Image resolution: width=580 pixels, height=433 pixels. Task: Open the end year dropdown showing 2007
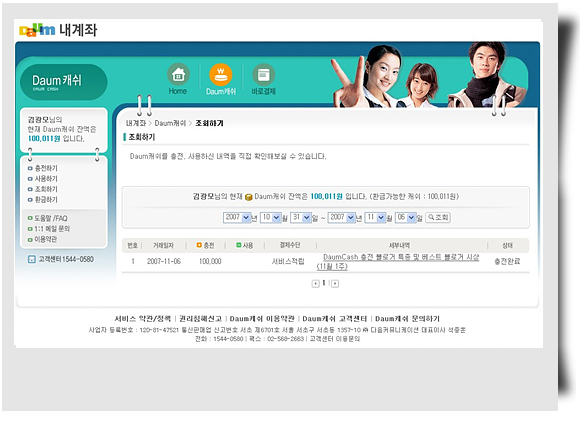click(x=341, y=217)
